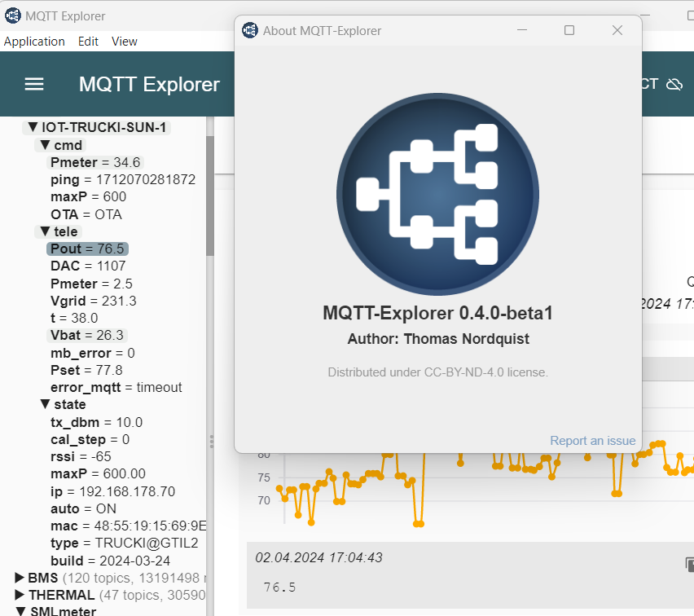Open the View menu

coord(125,42)
